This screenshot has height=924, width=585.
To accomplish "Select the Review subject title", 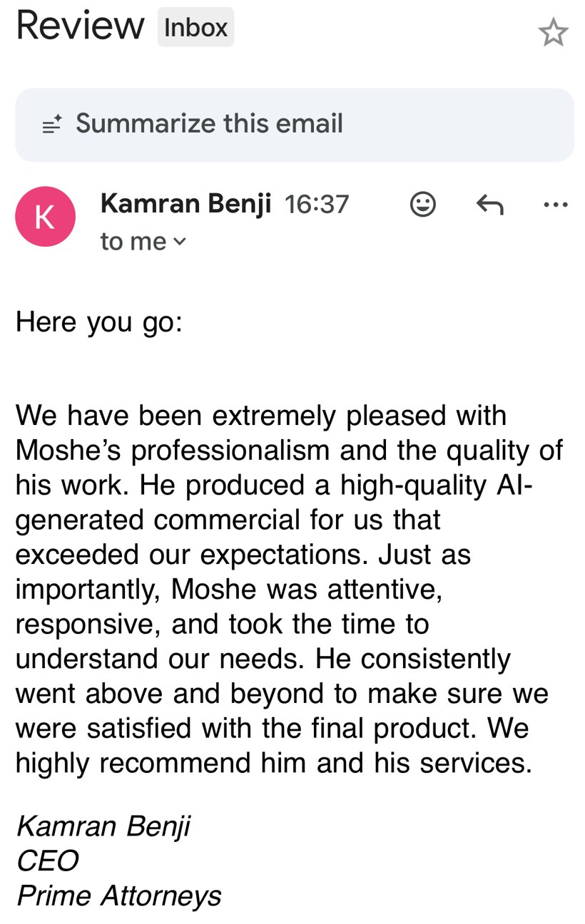I will pos(80,26).
